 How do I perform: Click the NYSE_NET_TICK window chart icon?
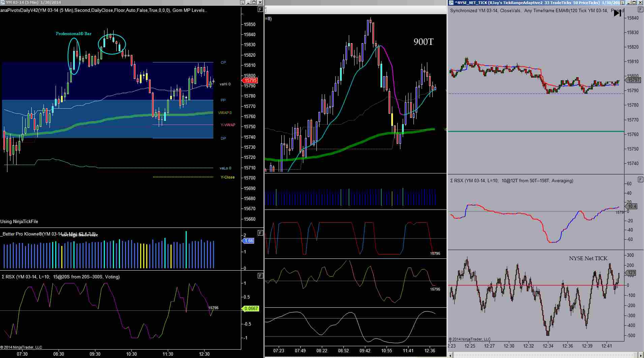pyautogui.click(x=451, y=2)
